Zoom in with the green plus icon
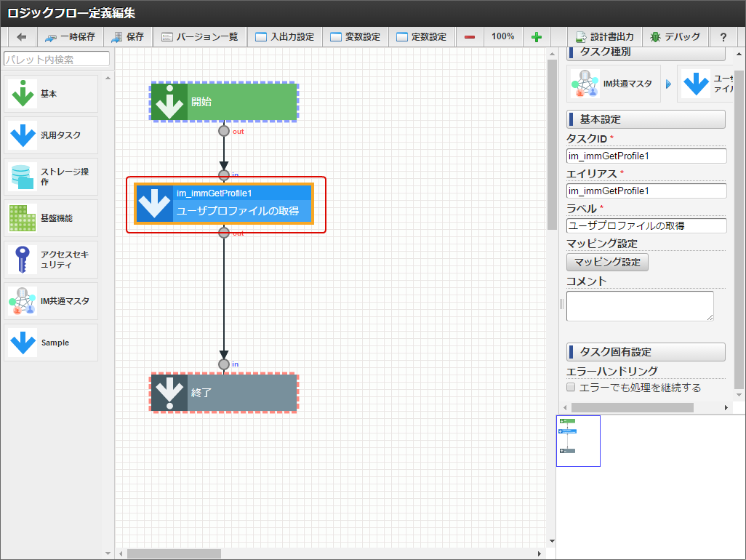746x560 pixels. click(x=537, y=36)
